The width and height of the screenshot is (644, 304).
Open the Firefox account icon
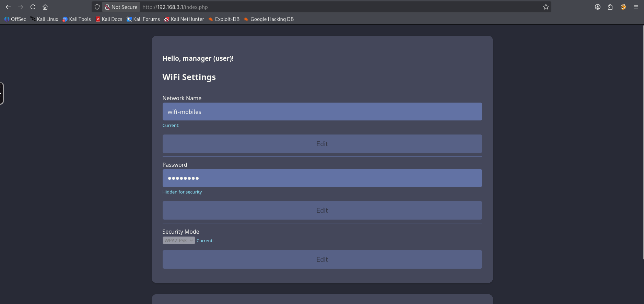597,7
